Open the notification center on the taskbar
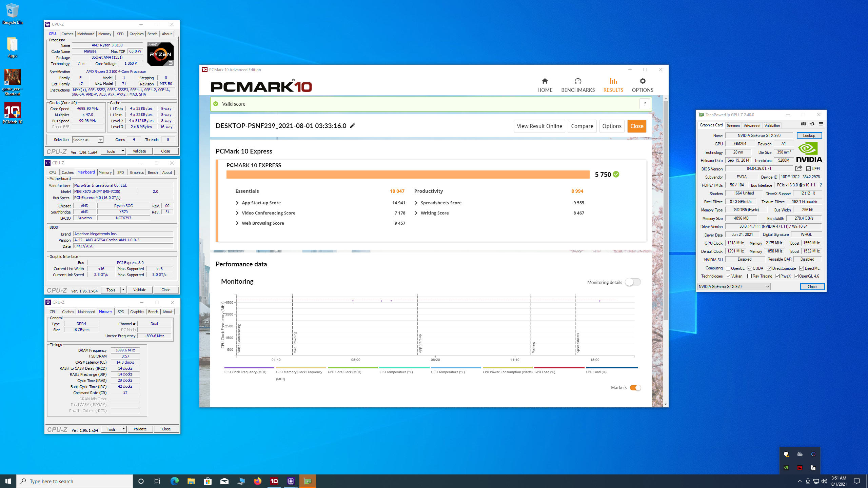The image size is (868, 488). [857, 481]
